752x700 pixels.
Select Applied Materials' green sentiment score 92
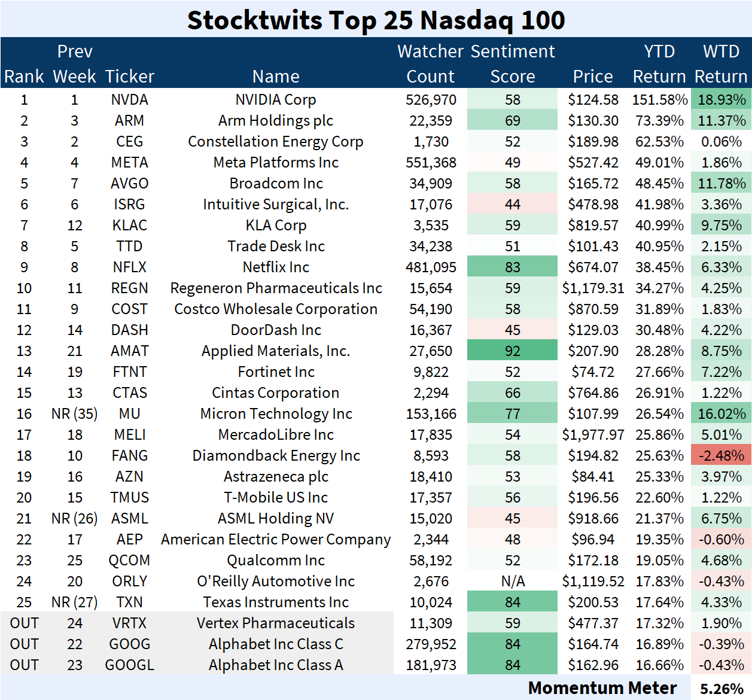[x=513, y=351]
